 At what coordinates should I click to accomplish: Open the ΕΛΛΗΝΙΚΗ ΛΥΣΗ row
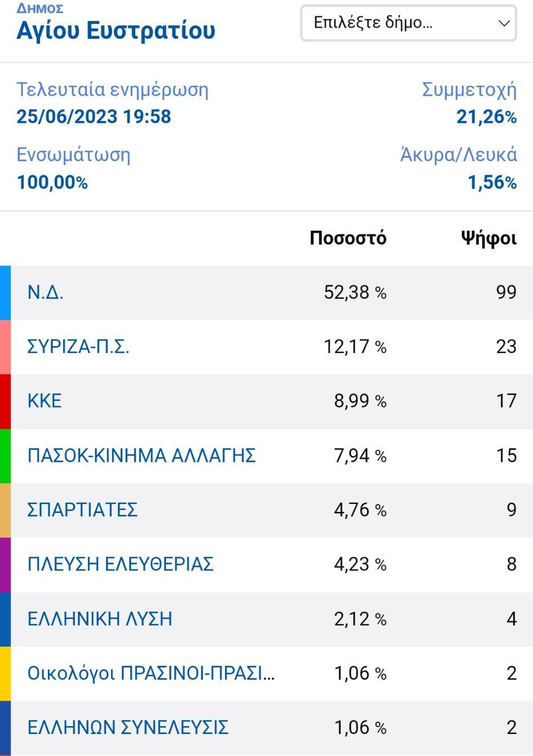(272, 619)
